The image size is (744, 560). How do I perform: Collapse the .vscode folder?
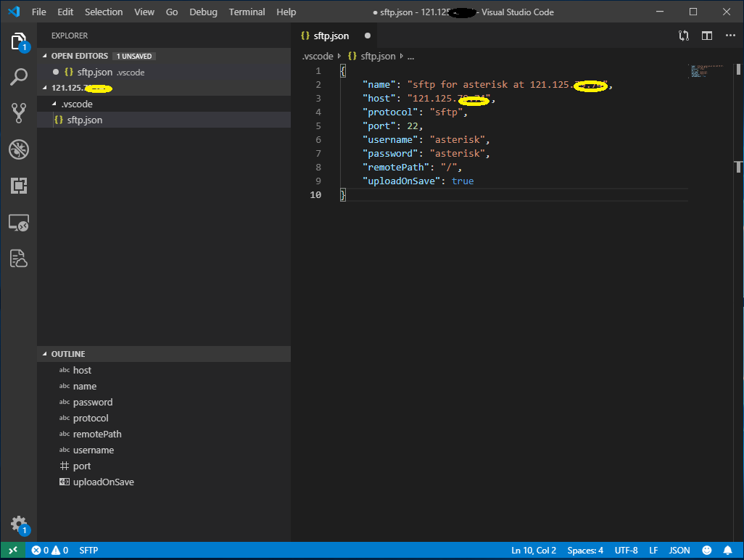tap(164, 104)
